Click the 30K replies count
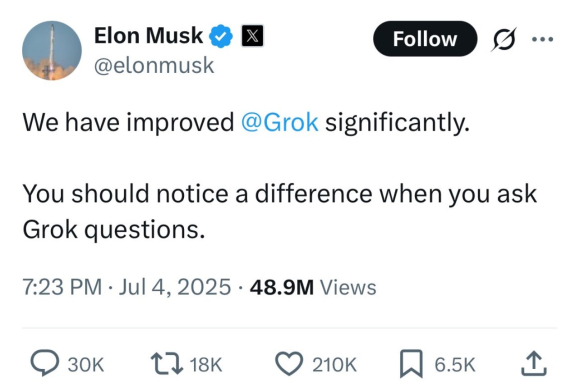580x387 pixels. coord(86,364)
